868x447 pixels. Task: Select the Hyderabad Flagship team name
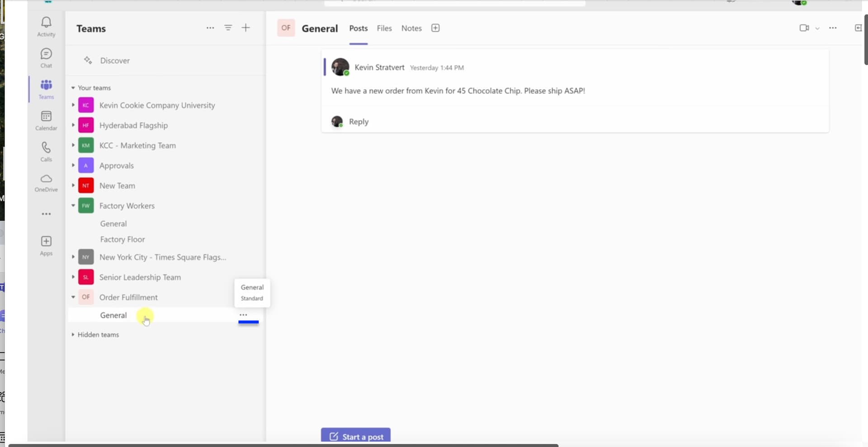(133, 125)
